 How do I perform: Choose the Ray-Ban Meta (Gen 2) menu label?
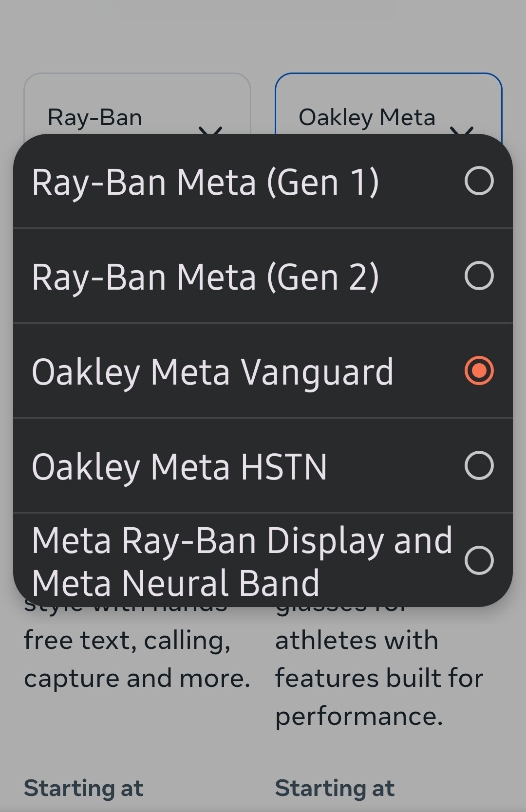pos(205,277)
